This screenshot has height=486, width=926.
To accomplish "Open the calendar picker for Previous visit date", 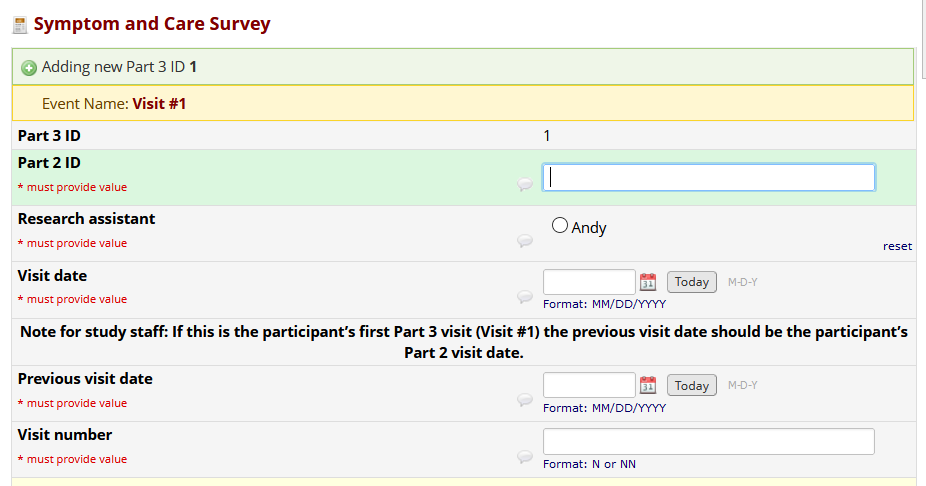I will click(x=648, y=386).
